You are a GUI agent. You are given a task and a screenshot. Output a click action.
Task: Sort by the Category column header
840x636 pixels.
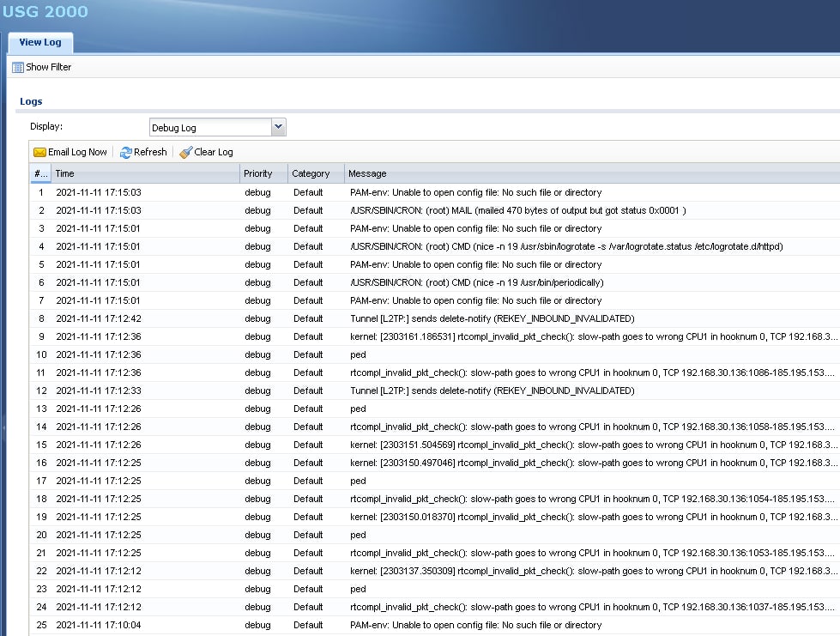(x=314, y=173)
